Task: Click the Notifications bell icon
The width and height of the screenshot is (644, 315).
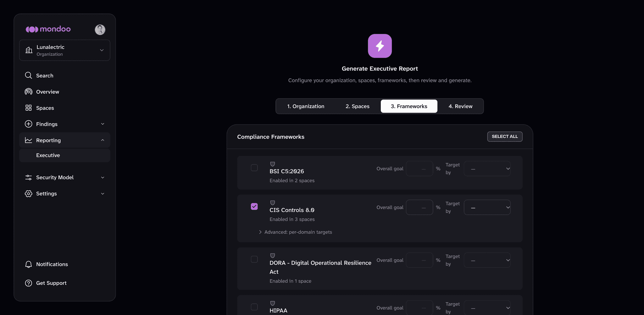Action: click(29, 264)
